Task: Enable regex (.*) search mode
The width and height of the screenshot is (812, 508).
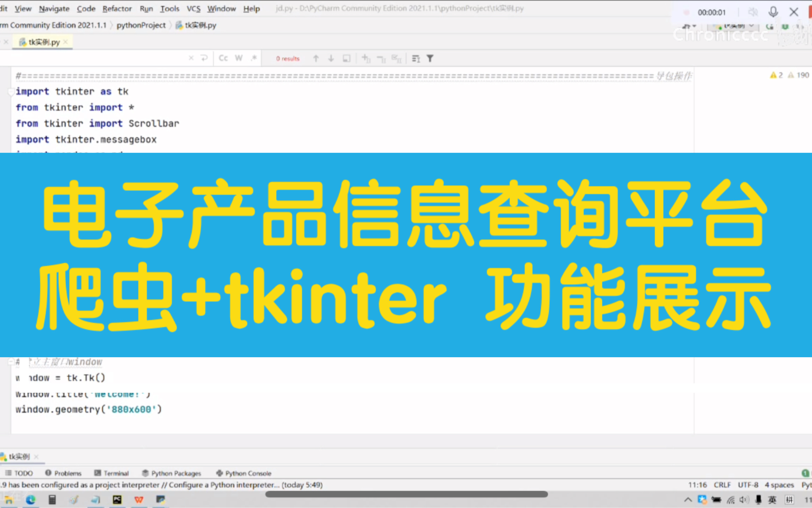Action: pos(254,57)
